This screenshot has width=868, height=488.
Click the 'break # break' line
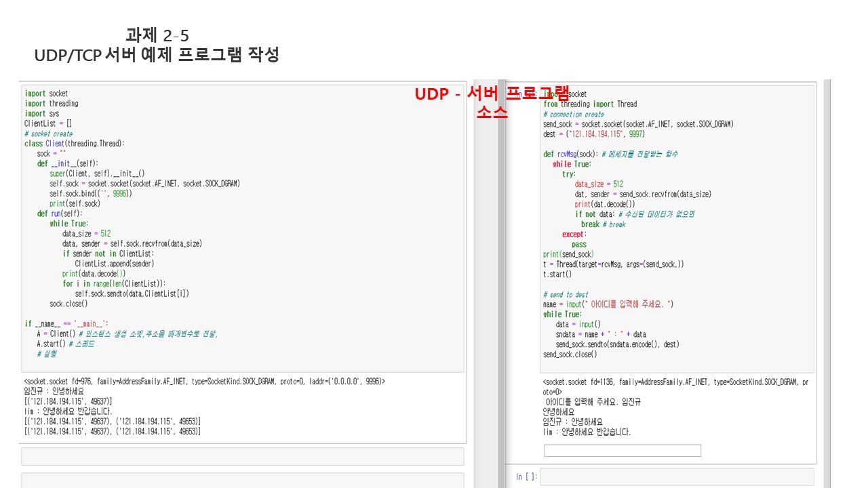[x=603, y=224]
